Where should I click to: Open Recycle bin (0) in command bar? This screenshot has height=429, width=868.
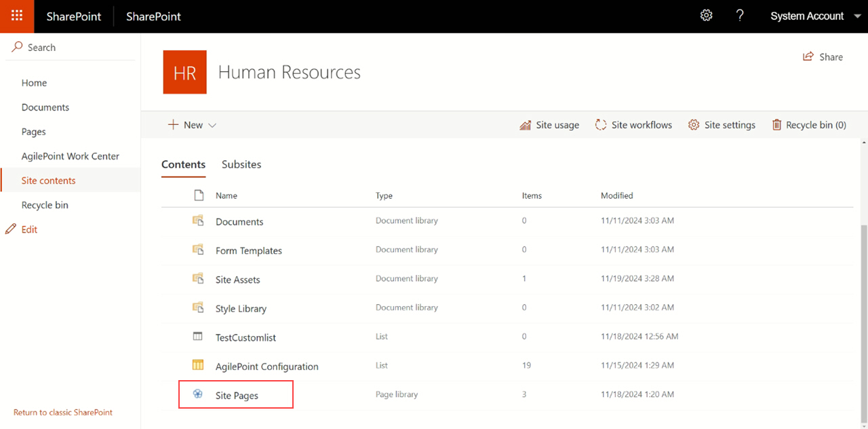[809, 125]
